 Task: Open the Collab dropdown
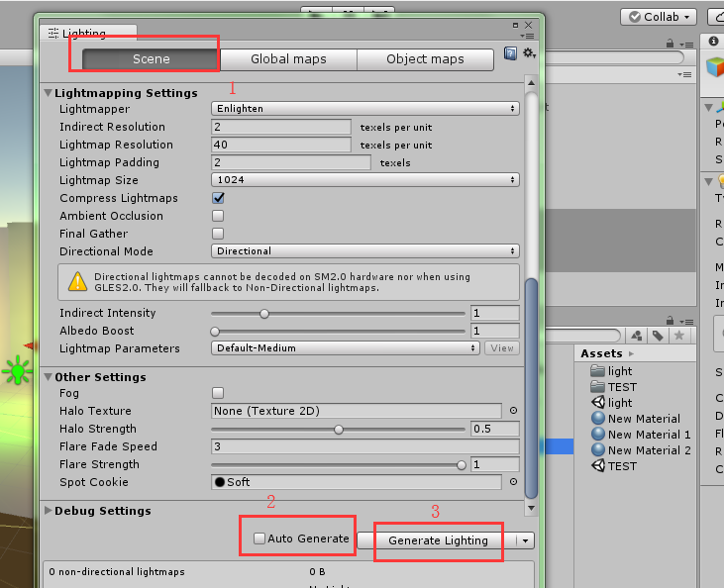tap(658, 17)
